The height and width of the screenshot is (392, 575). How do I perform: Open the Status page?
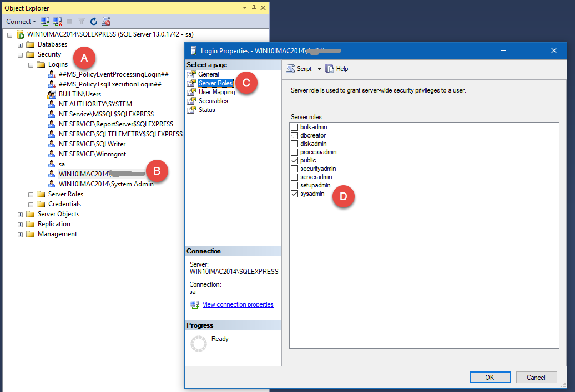pyautogui.click(x=207, y=110)
